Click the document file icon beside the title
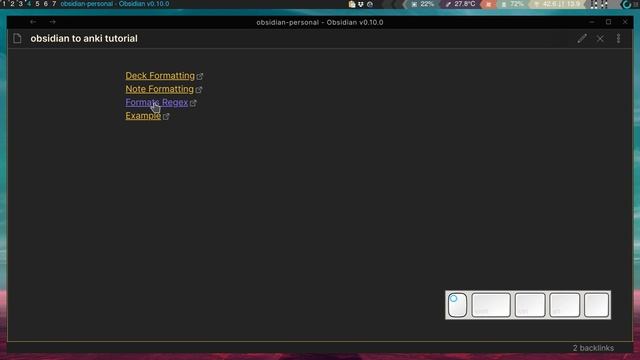This screenshot has height=360, width=640. [17, 38]
